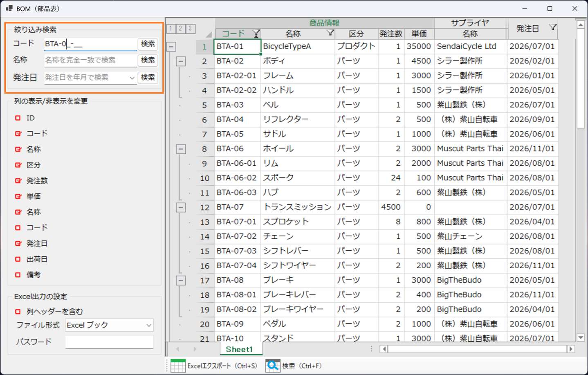This screenshot has height=375, width=588.
Task: Toggle 区分 column visibility checkbox
Action: [18, 165]
